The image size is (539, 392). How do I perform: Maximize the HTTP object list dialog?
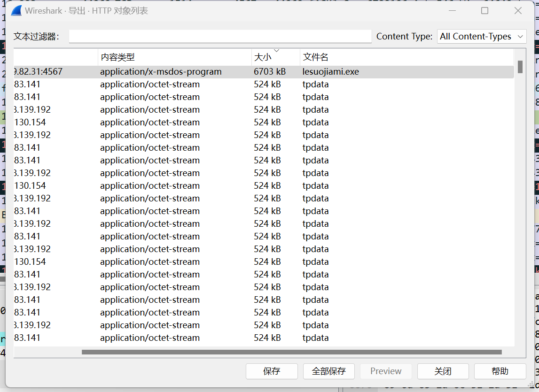click(x=484, y=11)
